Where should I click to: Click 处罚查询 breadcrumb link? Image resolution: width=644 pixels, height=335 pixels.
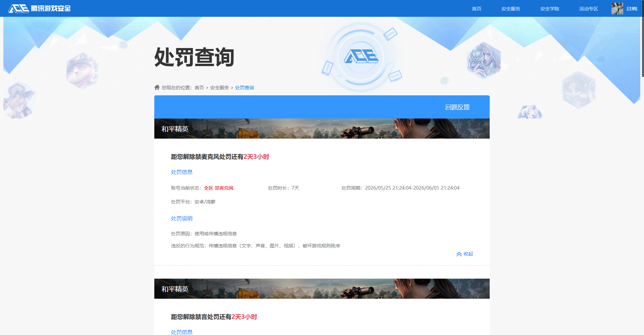[x=245, y=88]
